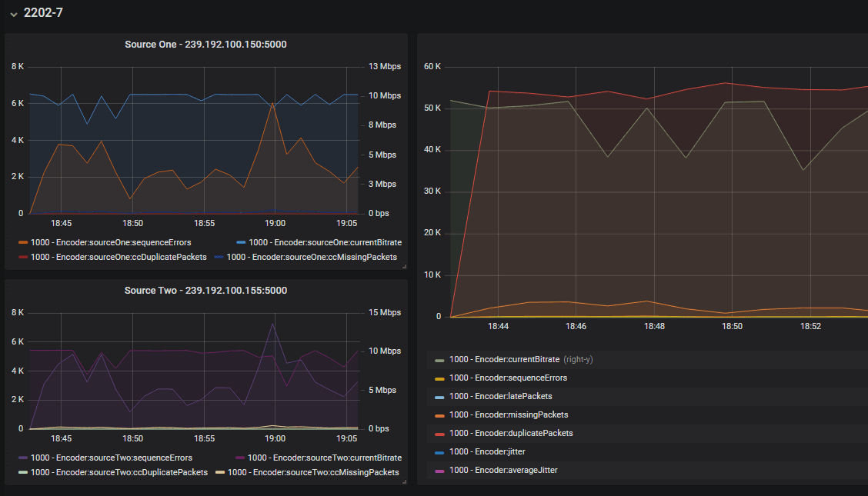Click the sourceOne:ccMissingPackets legend color icon
The width and height of the screenshot is (868, 496).
pyautogui.click(x=219, y=258)
